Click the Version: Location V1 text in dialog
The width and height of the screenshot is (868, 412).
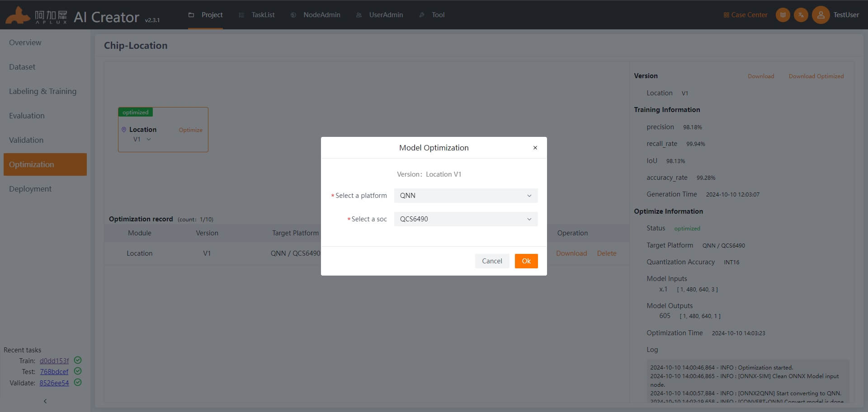point(429,174)
